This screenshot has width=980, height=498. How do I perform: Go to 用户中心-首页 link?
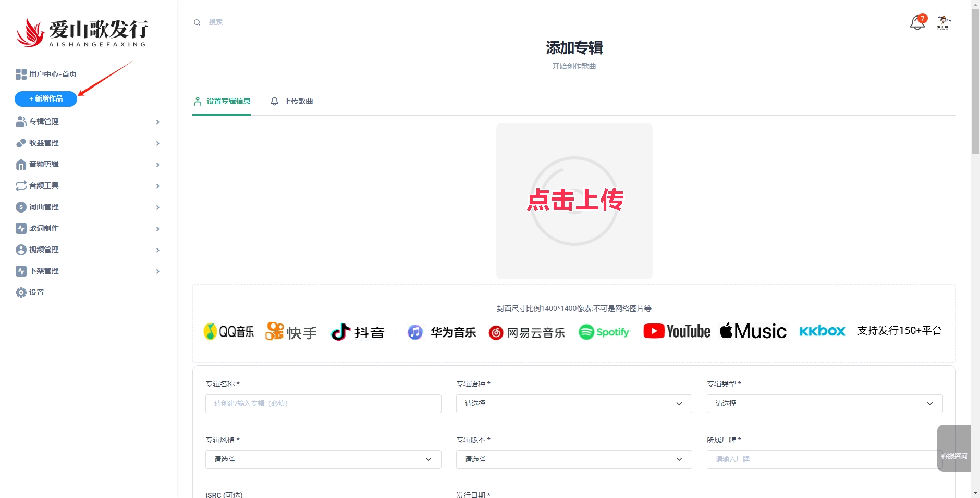(x=52, y=74)
